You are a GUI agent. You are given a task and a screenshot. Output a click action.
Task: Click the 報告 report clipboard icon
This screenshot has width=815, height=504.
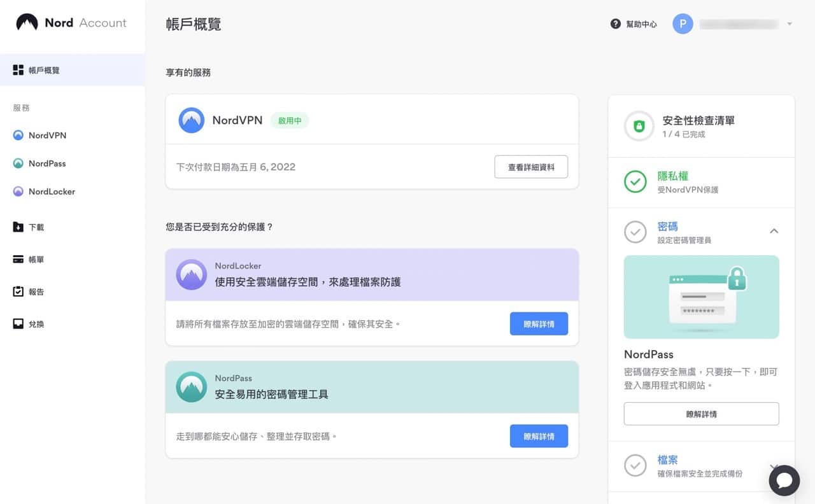[x=18, y=291]
